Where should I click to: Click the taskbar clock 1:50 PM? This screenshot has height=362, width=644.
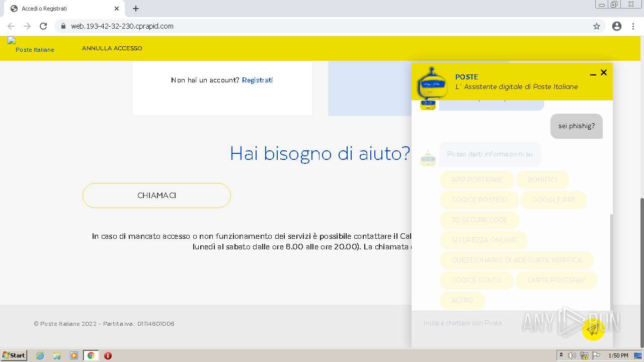pos(618,355)
